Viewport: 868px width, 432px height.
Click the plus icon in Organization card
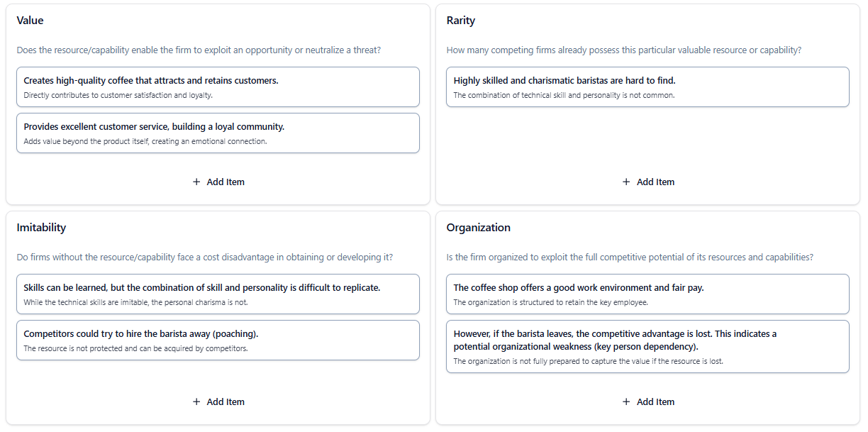pos(626,402)
